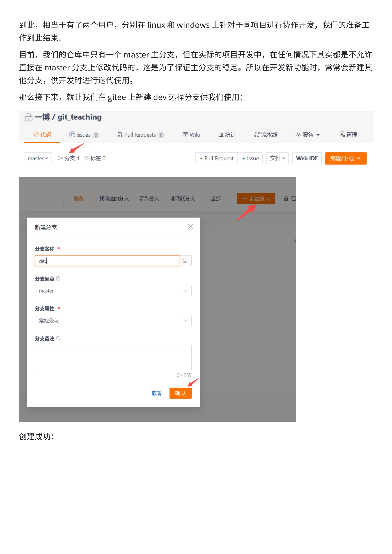Open the master branch selector dropdown

(38, 158)
